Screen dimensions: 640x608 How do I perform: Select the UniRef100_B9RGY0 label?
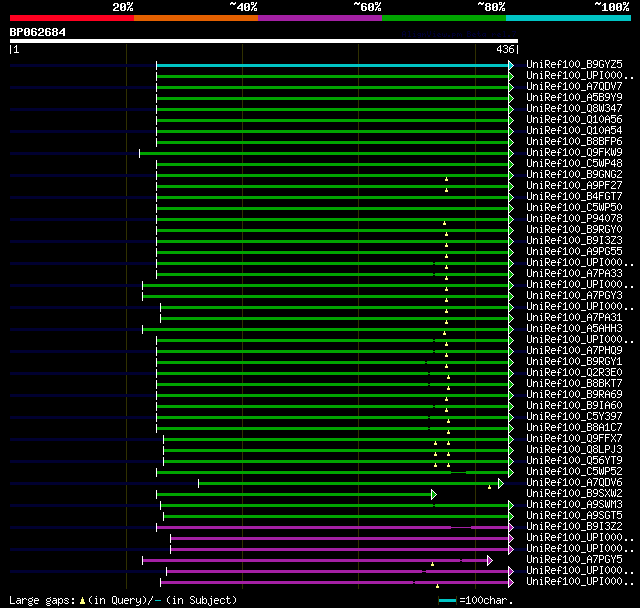click(x=574, y=230)
